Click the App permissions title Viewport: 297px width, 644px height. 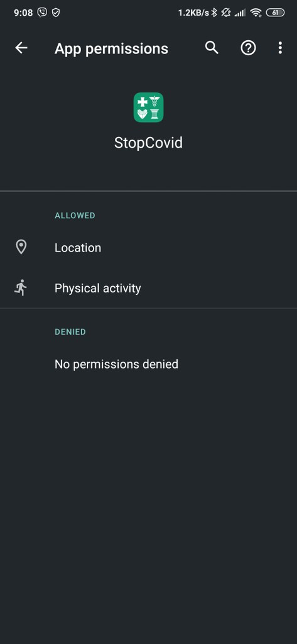tap(111, 48)
